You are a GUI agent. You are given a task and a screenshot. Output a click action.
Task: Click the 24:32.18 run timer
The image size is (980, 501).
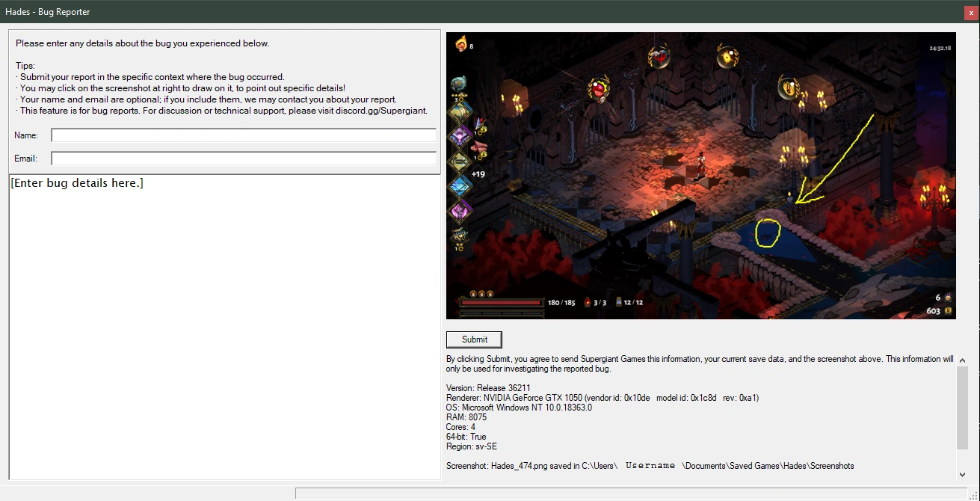point(940,48)
